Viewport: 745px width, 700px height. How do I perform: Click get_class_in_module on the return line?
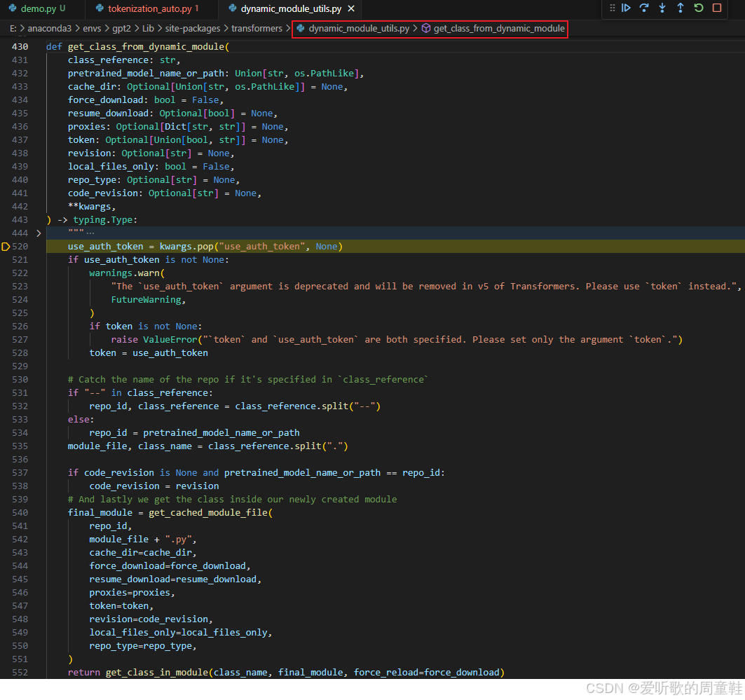click(x=156, y=672)
